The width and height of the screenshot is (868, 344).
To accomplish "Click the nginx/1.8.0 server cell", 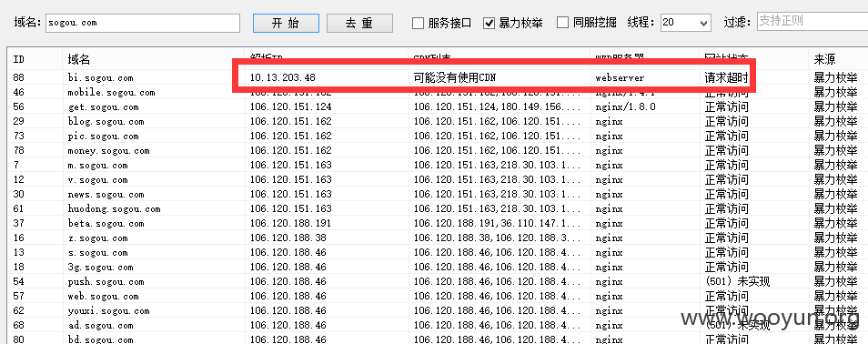I will click(x=625, y=106).
